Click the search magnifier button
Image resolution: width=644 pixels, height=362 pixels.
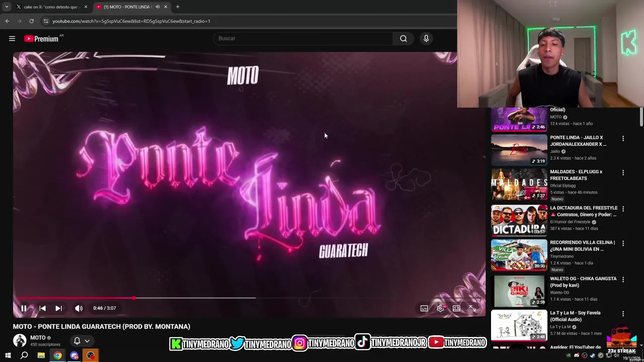(x=404, y=38)
